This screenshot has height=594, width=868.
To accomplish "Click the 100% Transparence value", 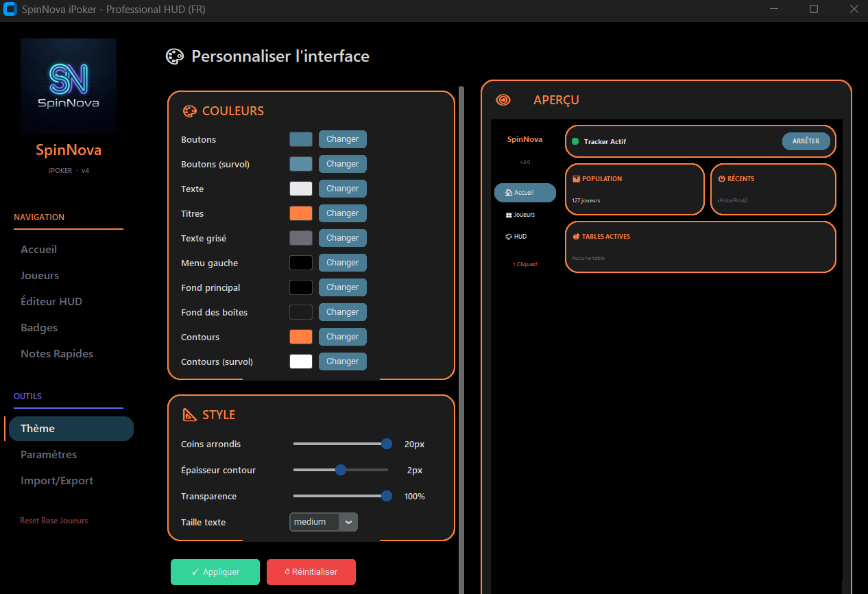I will 415,496.
